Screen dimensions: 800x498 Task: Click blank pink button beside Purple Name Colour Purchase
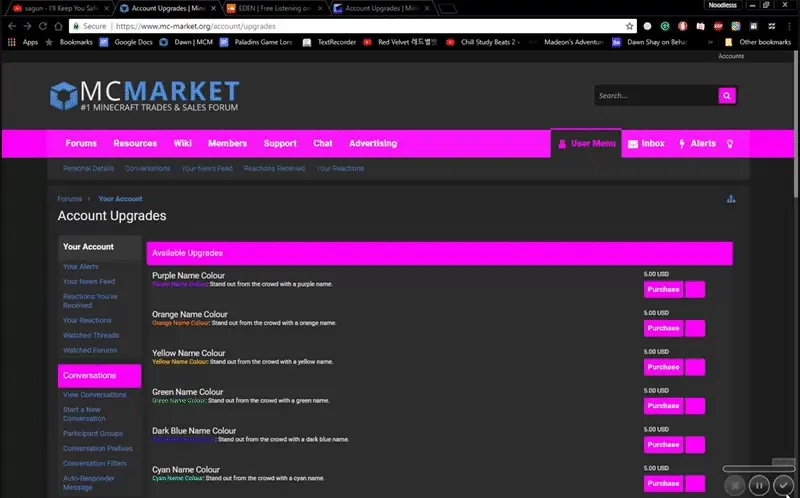tap(695, 289)
